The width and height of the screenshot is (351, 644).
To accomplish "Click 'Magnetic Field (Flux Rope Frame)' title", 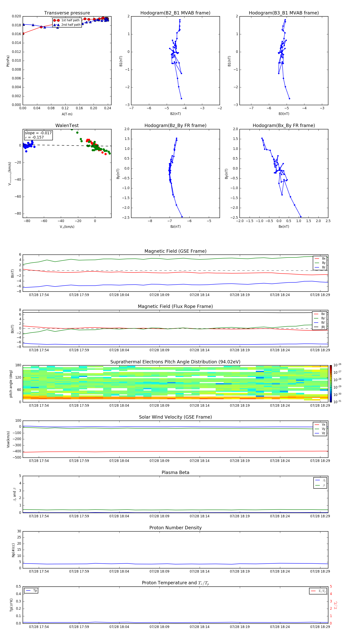I will [x=175, y=307].
